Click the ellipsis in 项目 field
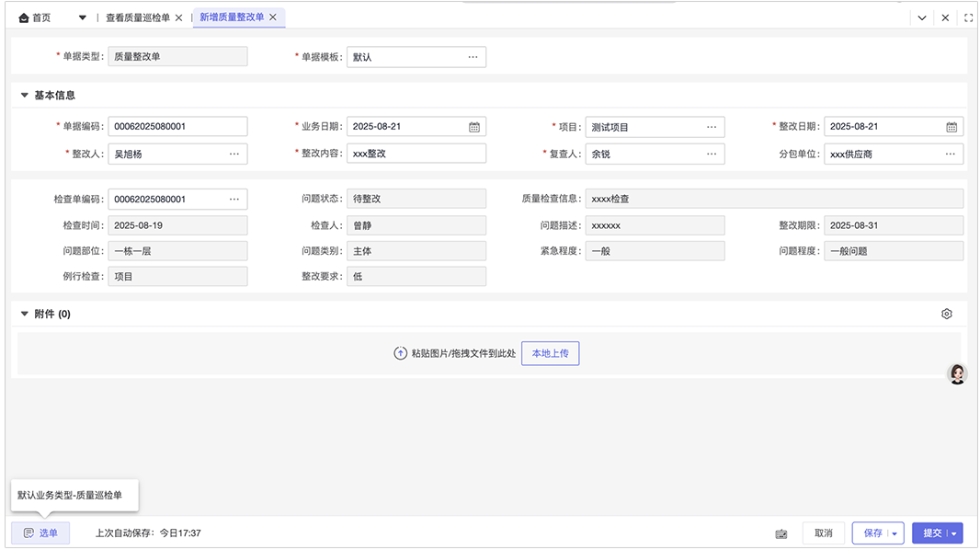This screenshot has width=980, height=550. pyautogui.click(x=712, y=127)
